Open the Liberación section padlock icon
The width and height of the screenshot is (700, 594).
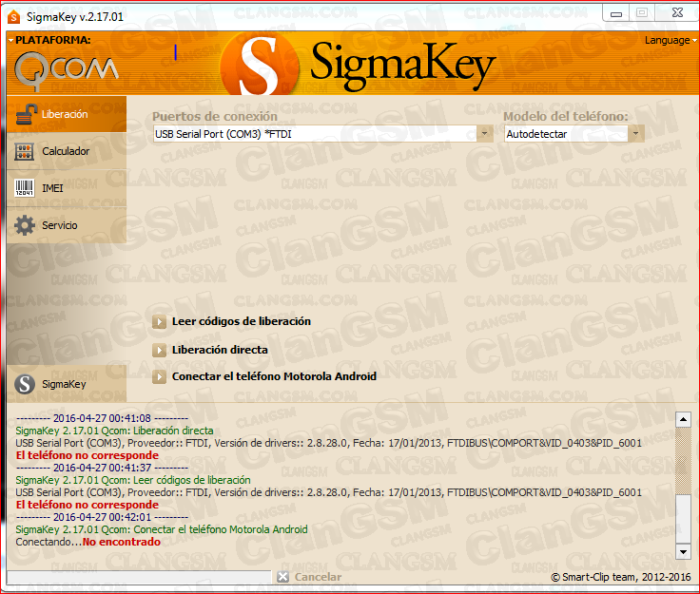point(27,114)
